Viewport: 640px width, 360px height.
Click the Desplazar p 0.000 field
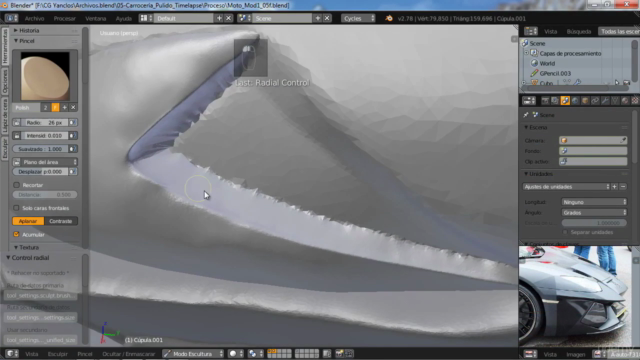(40, 172)
